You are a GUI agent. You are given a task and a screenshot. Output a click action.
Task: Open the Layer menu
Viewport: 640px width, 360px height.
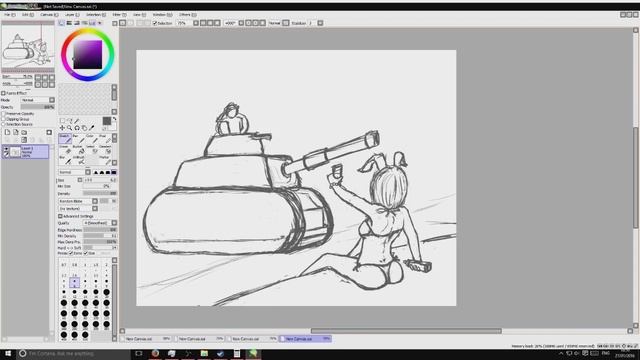[72, 15]
